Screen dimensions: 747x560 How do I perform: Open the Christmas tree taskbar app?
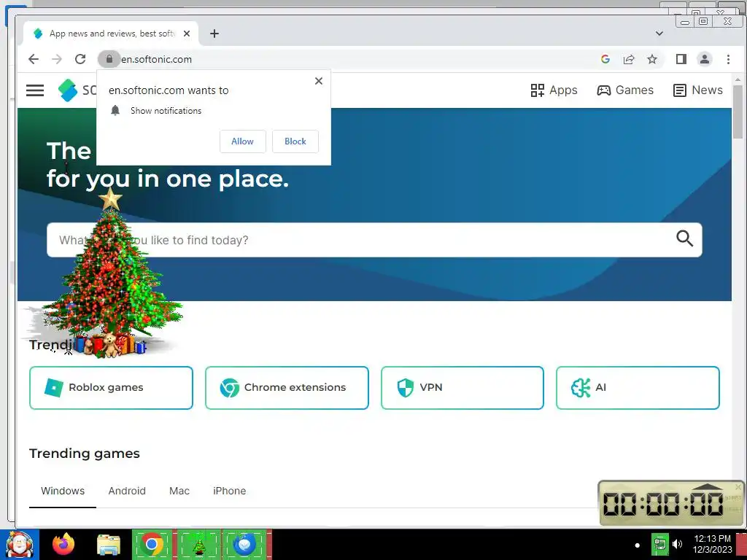pos(199,544)
